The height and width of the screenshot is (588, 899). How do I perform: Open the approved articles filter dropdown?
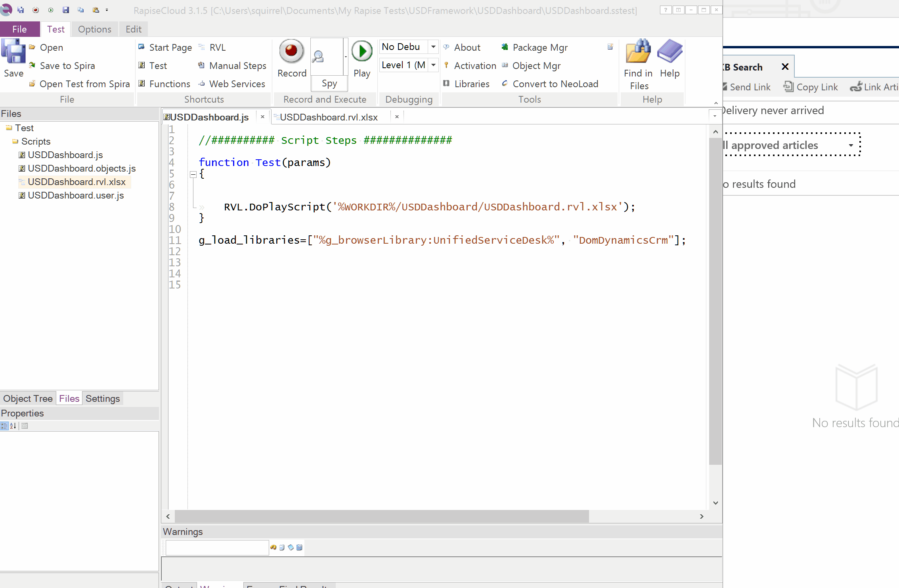[x=851, y=145]
